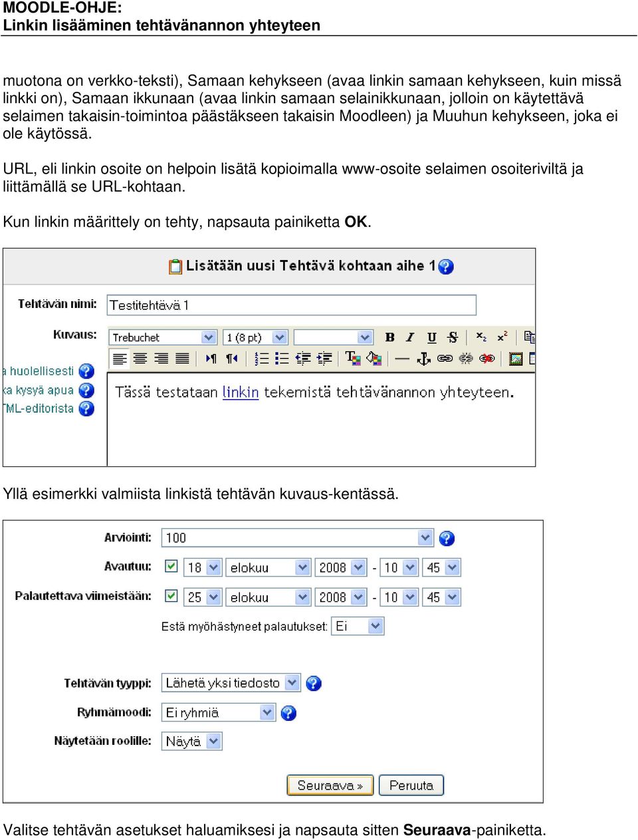Viewport: 638px width, 840px height.
Task: Open the Näytetään roolille dropdown
Action: [x=192, y=741]
